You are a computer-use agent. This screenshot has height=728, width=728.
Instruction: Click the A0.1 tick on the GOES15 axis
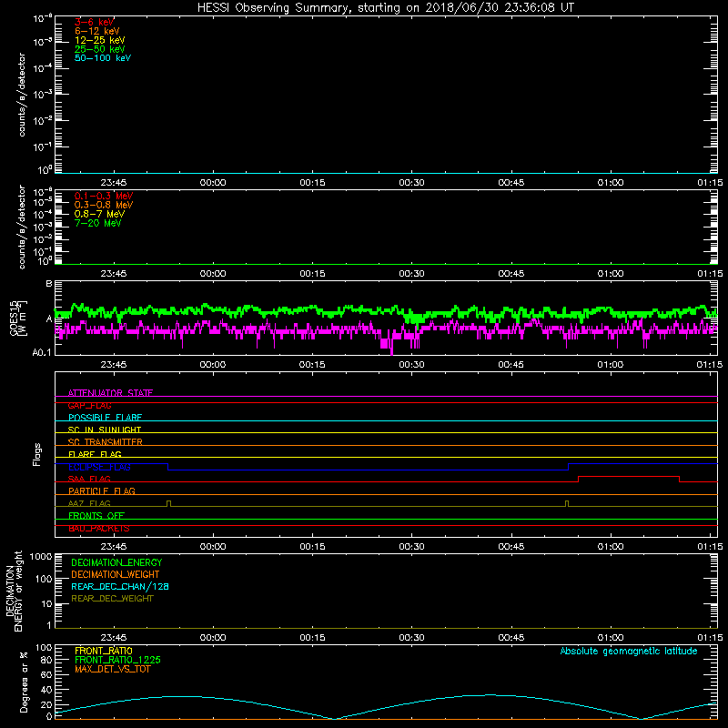[x=42, y=353]
